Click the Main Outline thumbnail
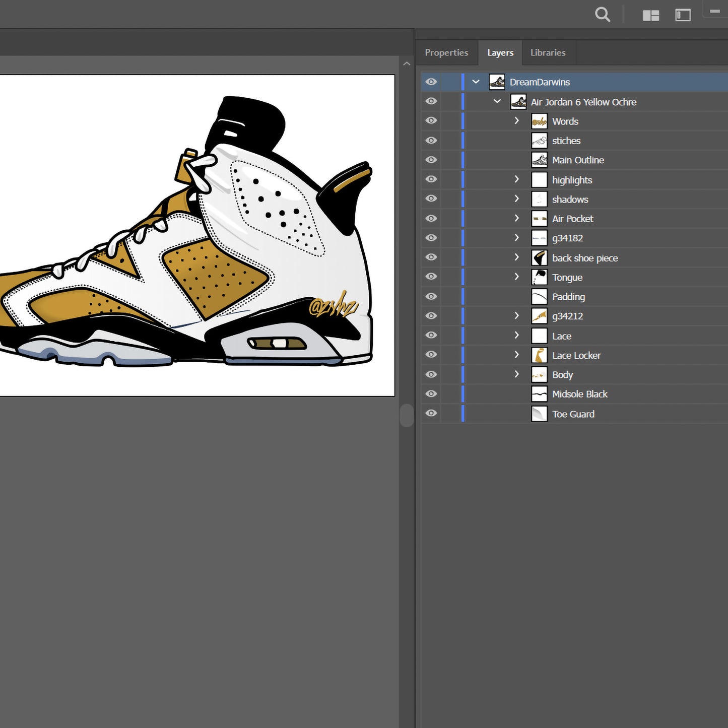Viewport: 728px width, 728px height. tap(540, 160)
